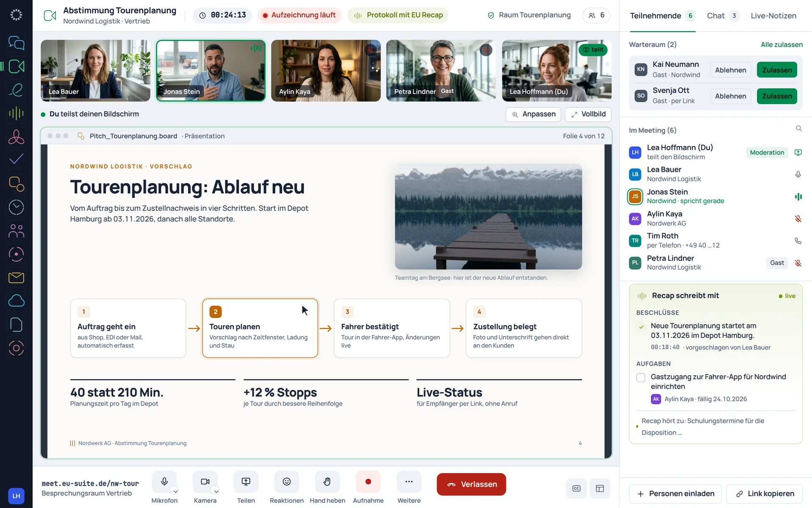Click Alle zulassen link
The image size is (812, 508).
[x=782, y=44]
